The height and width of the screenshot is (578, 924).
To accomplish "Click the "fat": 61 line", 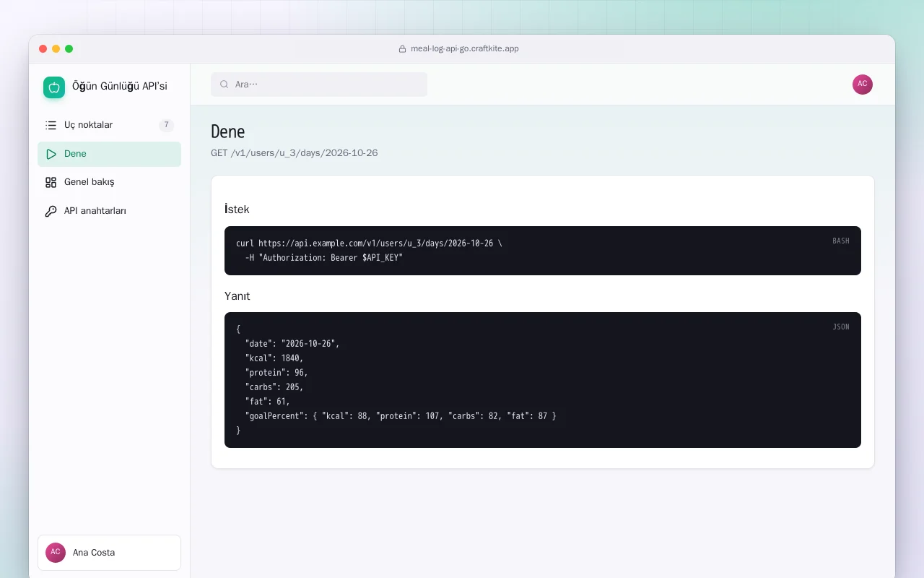I will (267, 402).
